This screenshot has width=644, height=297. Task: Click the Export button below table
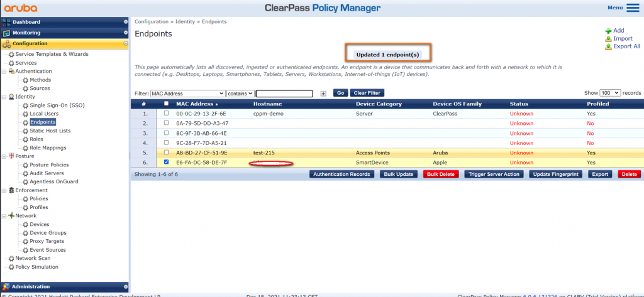click(x=600, y=175)
